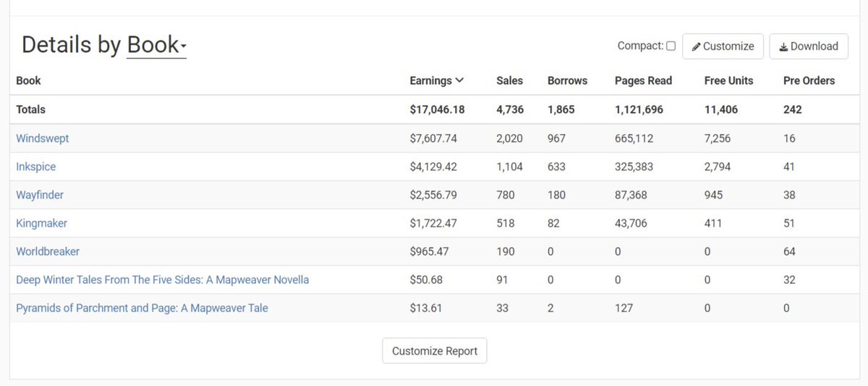Open the Kingmaker book link
This screenshot has height=386, width=868.
point(41,223)
